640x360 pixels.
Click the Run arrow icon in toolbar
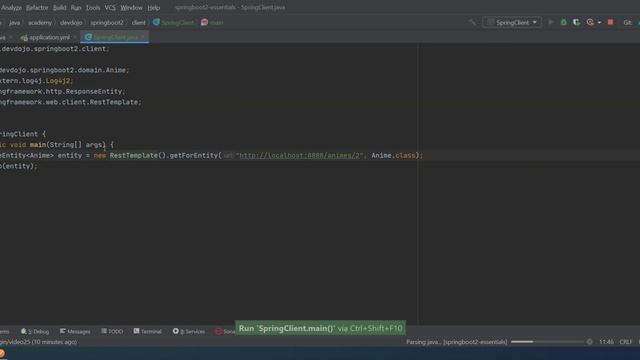pos(551,22)
